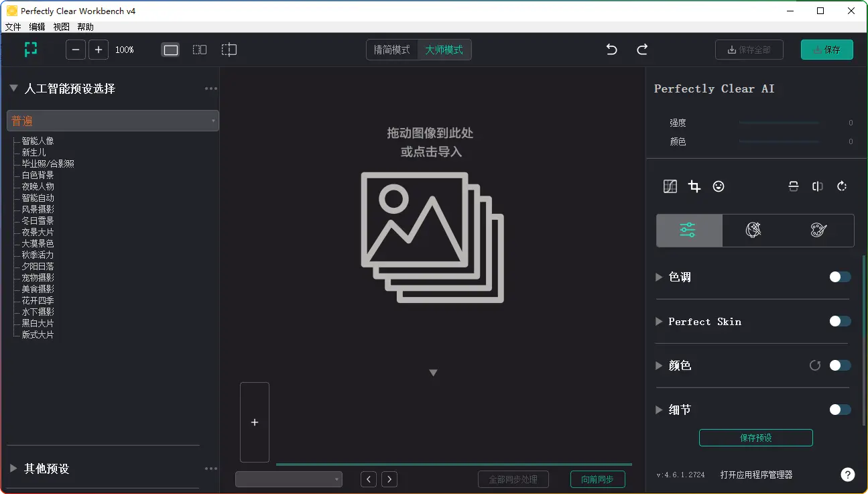Viewport: 868px width, 494px height.
Task: Click the redo arrow icon
Action: click(x=642, y=50)
